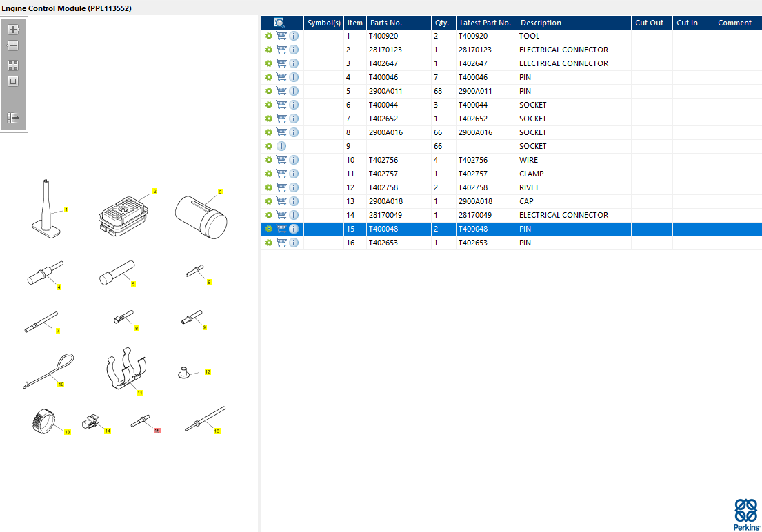
Task: Click callout 2 on the diagram
Action: pyautogui.click(x=155, y=191)
